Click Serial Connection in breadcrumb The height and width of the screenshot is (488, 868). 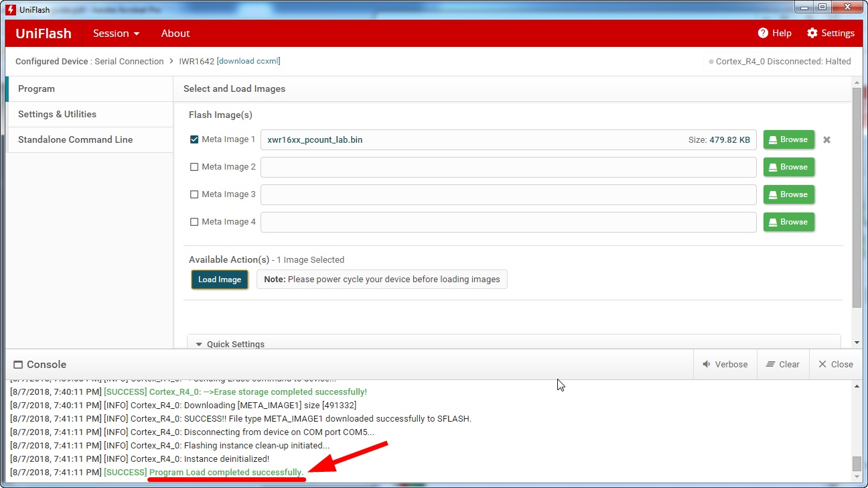click(129, 61)
